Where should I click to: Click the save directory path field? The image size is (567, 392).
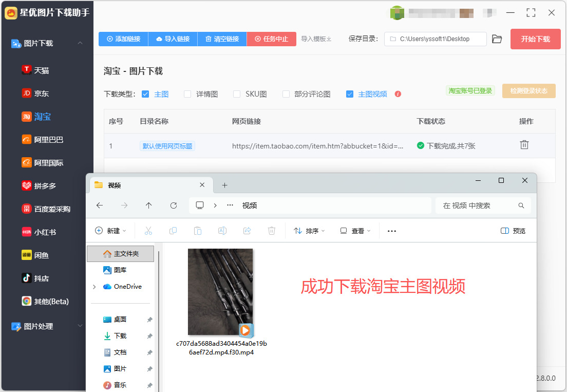pos(436,39)
